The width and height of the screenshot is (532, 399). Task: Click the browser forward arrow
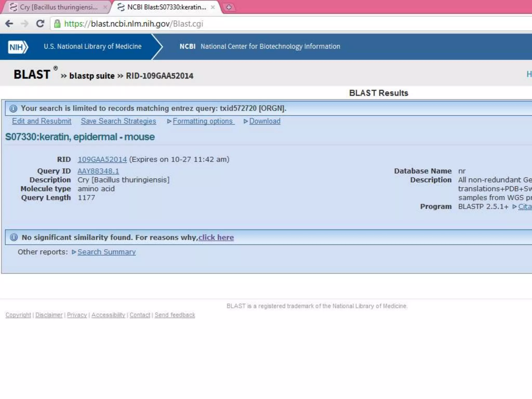click(24, 24)
